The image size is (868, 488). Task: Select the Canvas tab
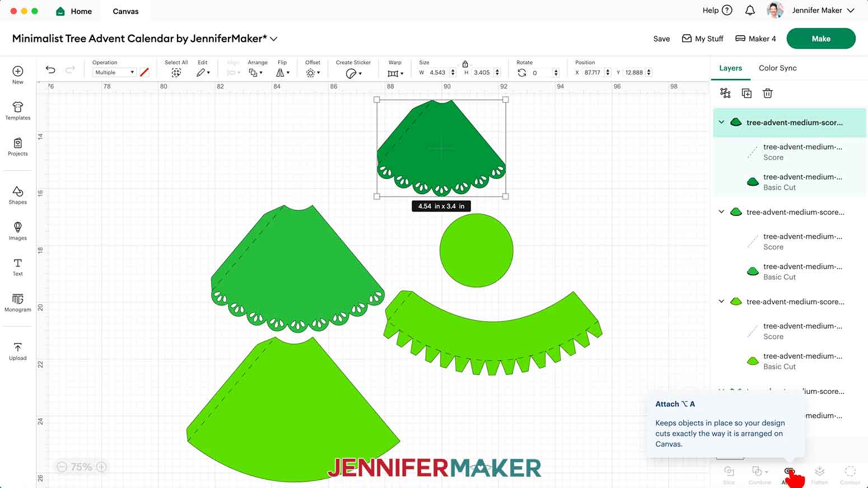coord(125,11)
